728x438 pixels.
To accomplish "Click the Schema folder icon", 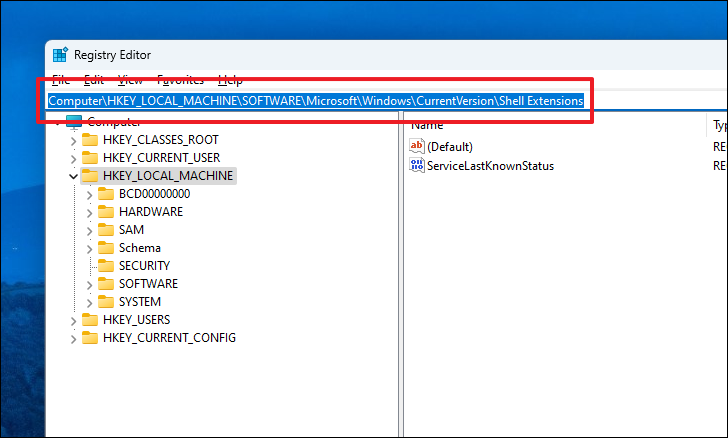I will coord(106,248).
